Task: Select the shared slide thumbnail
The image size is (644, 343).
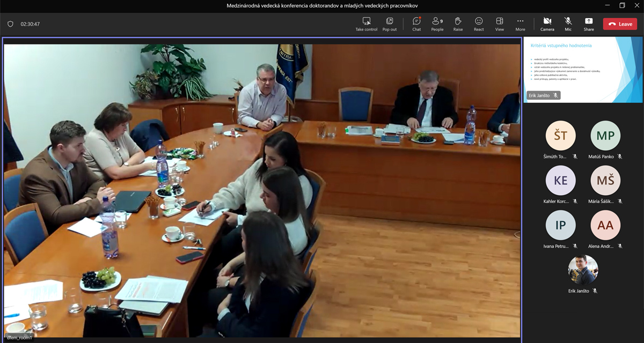Action: coord(582,69)
